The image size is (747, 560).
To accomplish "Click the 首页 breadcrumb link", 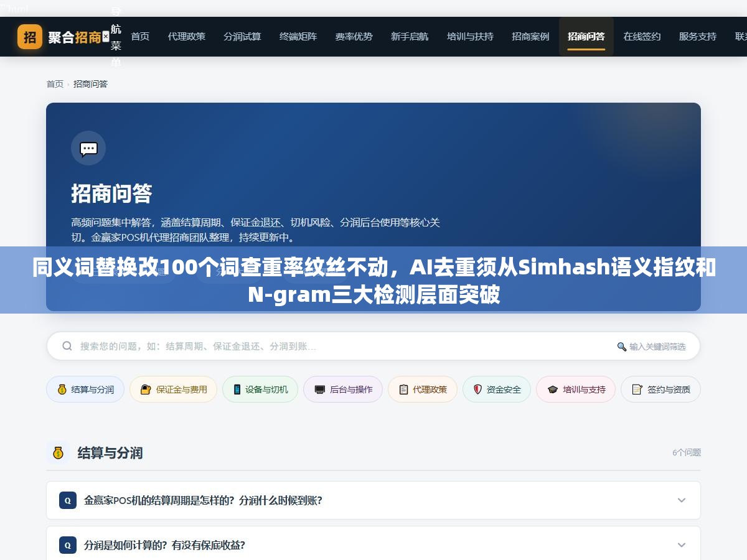I will (x=55, y=84).
